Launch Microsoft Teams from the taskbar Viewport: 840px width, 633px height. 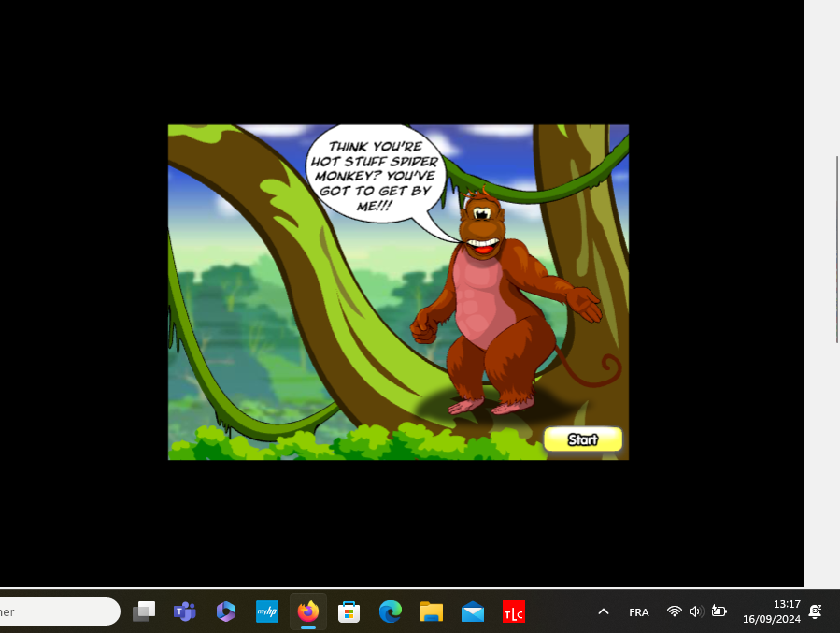(x=184, y=611)
